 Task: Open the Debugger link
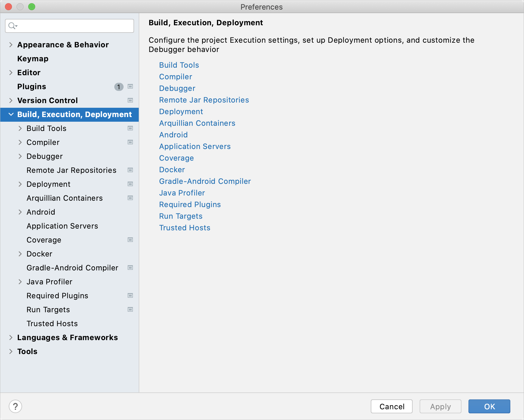(177, 88)
